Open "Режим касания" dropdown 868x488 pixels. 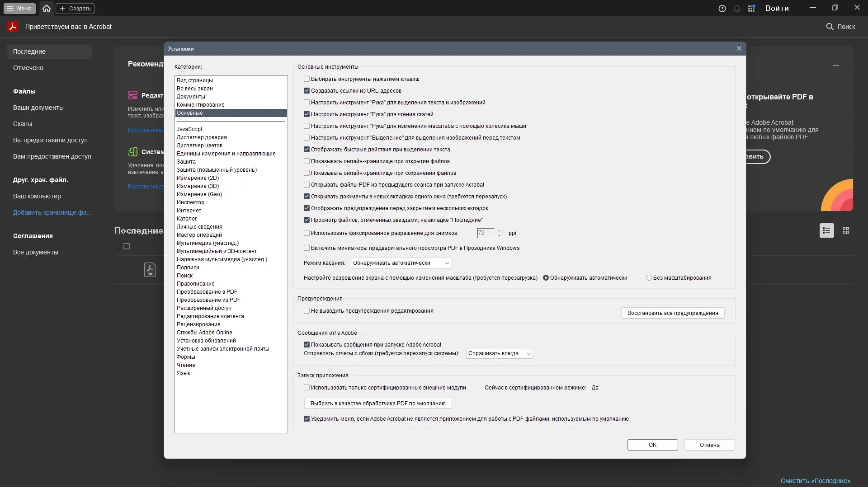click(401, 263)
